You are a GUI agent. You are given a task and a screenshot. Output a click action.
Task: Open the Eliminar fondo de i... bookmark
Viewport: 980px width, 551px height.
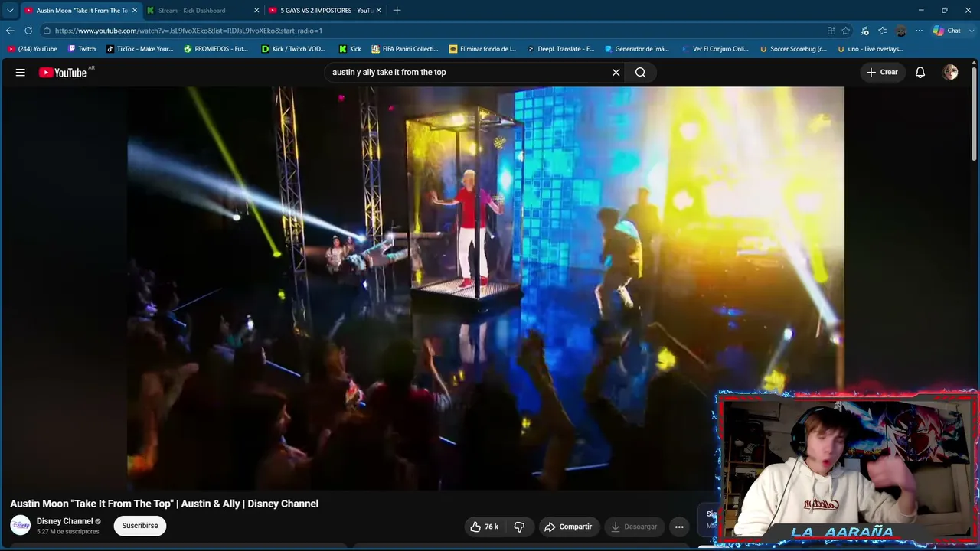(483, 49)
